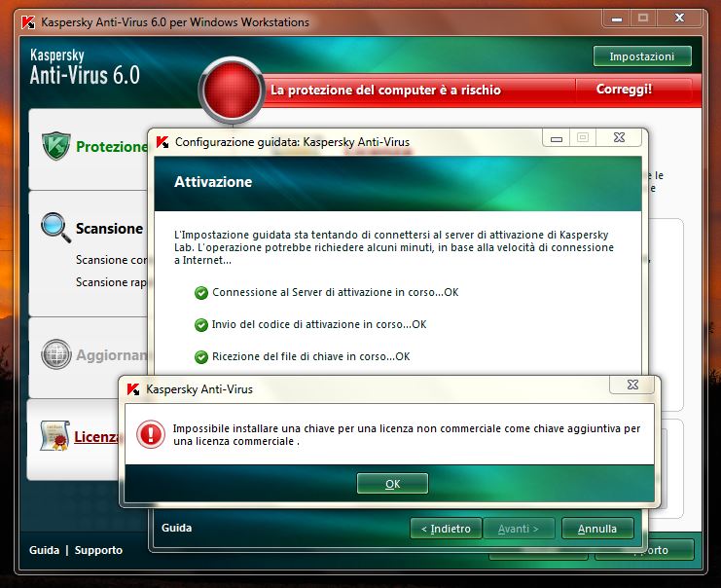Click the Correggi! fix button
The width and height of the screenshot is (721, 588).
click(626, 90)
